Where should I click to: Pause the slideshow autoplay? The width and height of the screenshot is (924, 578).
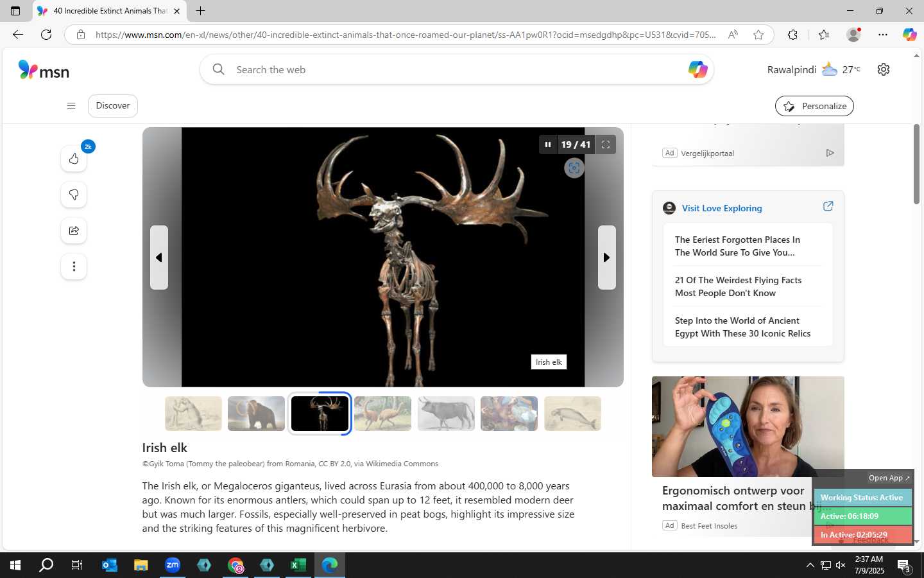click(547, 144)
